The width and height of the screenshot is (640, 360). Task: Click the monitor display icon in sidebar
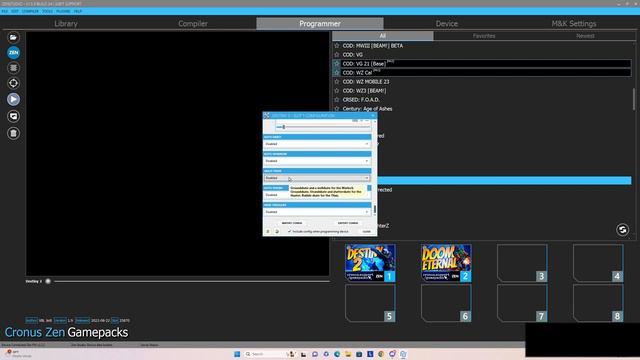(13, 116)
